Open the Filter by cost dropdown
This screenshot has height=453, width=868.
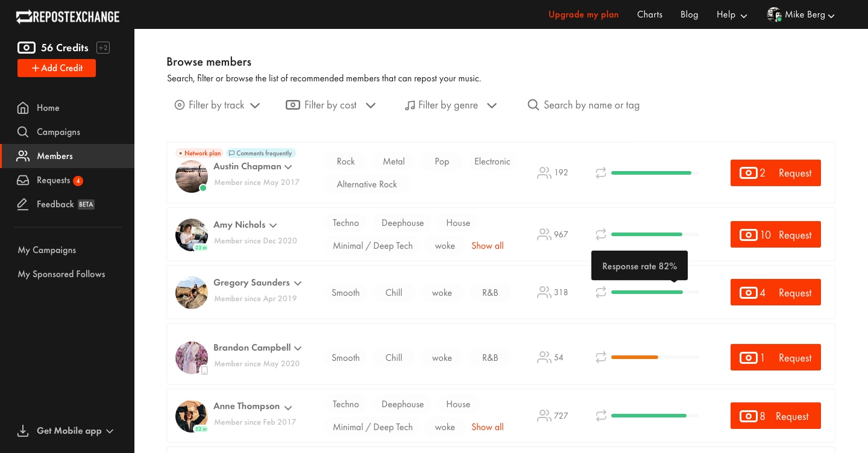coord(330,105)
